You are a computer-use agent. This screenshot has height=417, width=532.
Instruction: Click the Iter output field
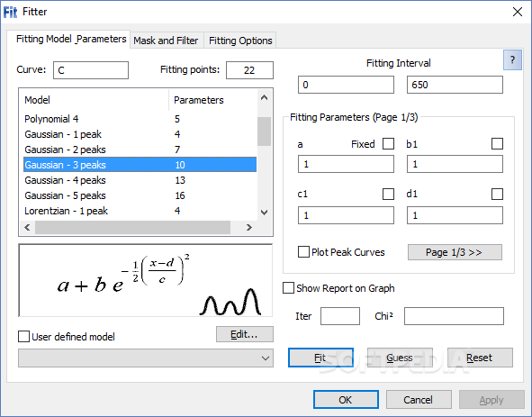click(340, 316)
